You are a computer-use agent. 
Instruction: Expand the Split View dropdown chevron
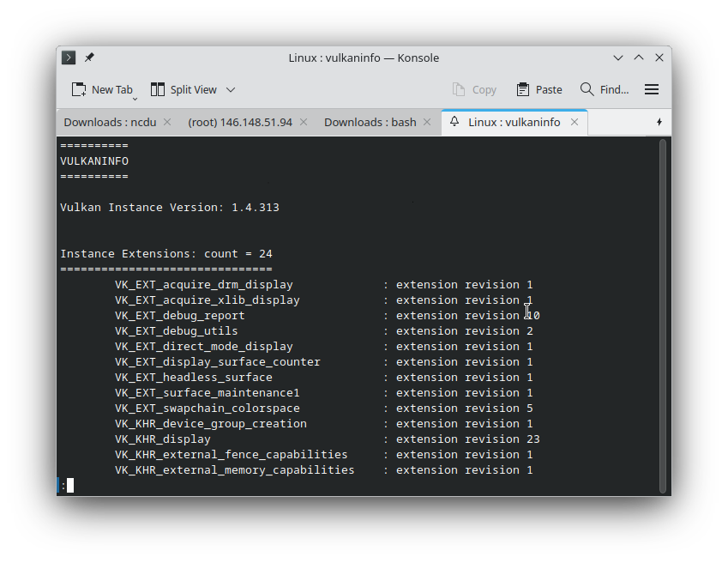click(x=231, y=89)
